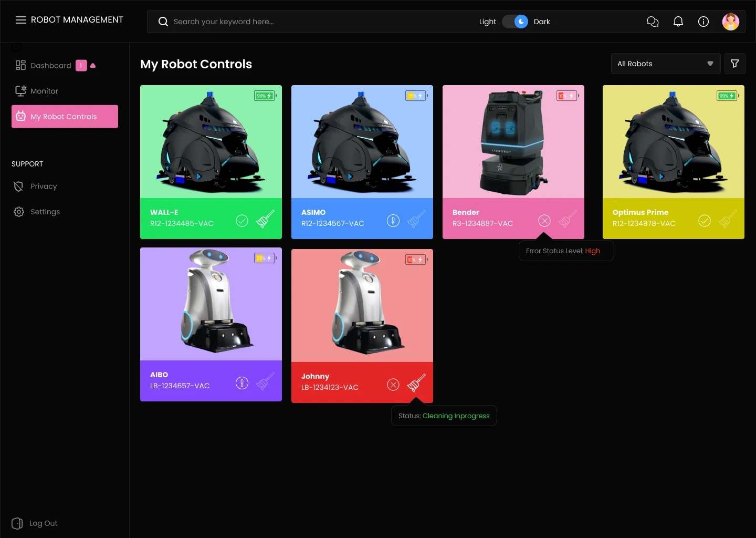Click the WALL-E robot name

[164, 212]
